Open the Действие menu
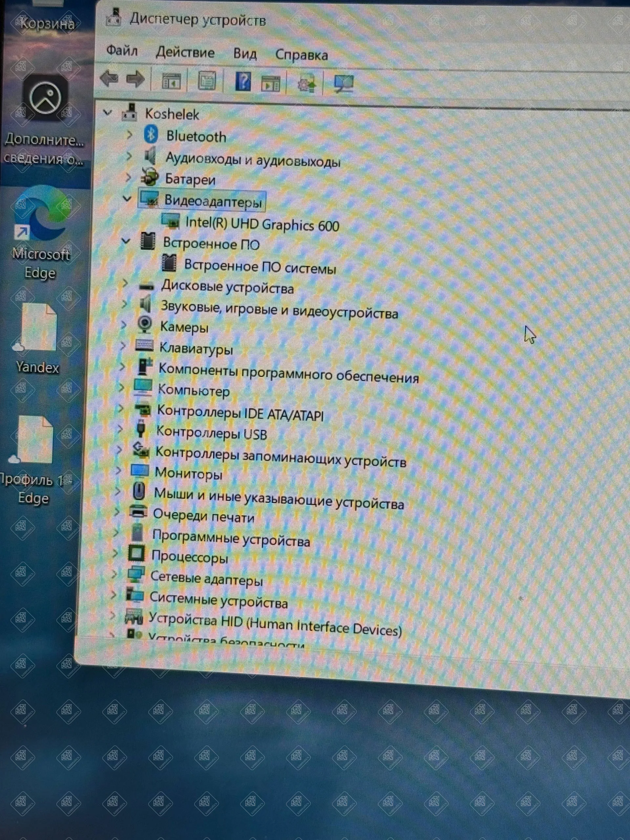 tap(185, 52)
